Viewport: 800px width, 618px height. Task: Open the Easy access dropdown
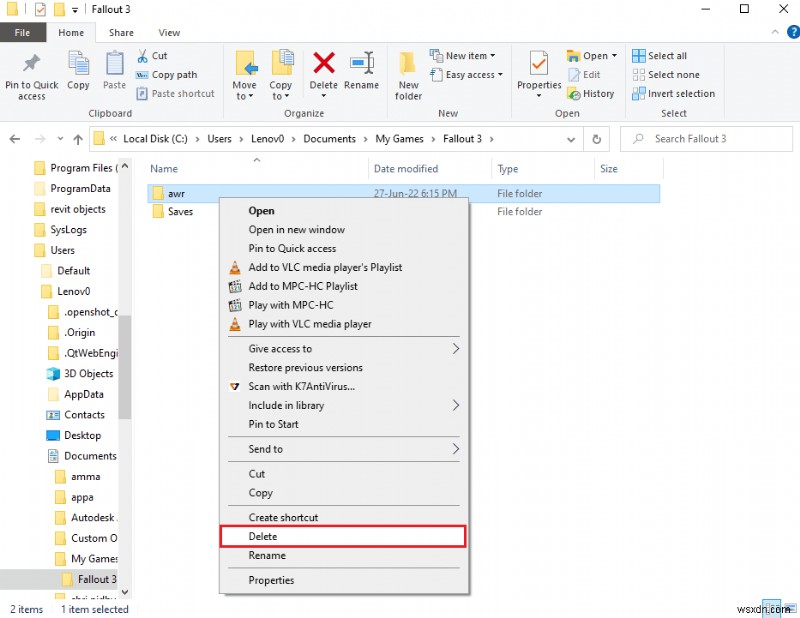pos(466,75)
